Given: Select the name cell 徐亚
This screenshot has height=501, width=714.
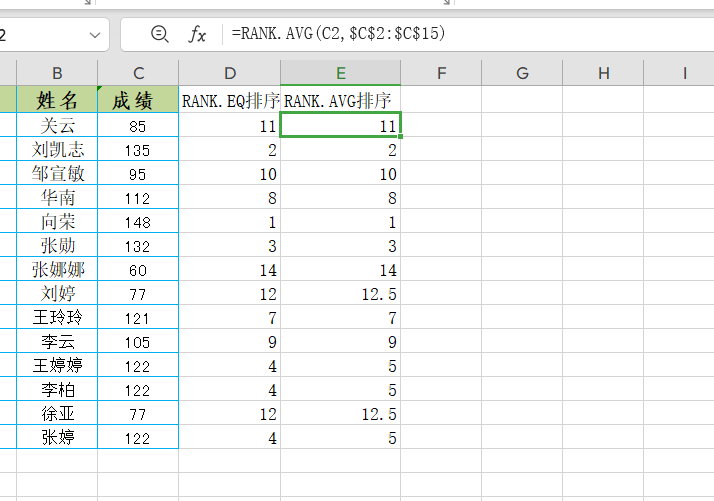Looking at the screenshot, I should click(57, 414).
